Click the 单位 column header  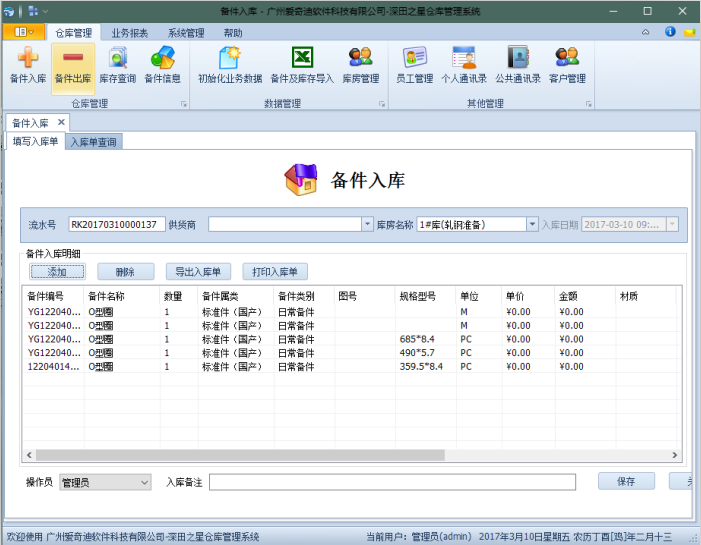click(479, 296)
